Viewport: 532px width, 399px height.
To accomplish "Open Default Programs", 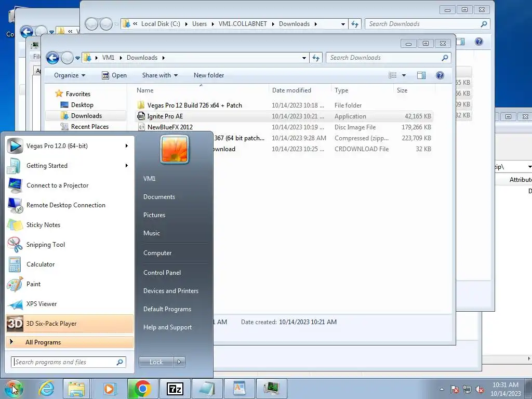I will coord(167,309).
